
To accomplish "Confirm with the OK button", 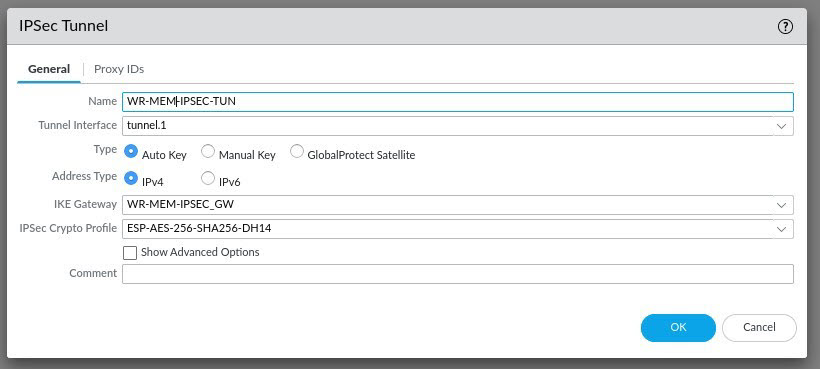I will (678, 328).
